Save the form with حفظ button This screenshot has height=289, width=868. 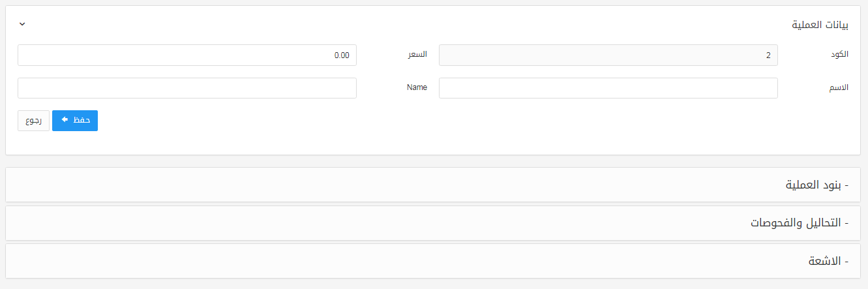click(x=75, y=121)
